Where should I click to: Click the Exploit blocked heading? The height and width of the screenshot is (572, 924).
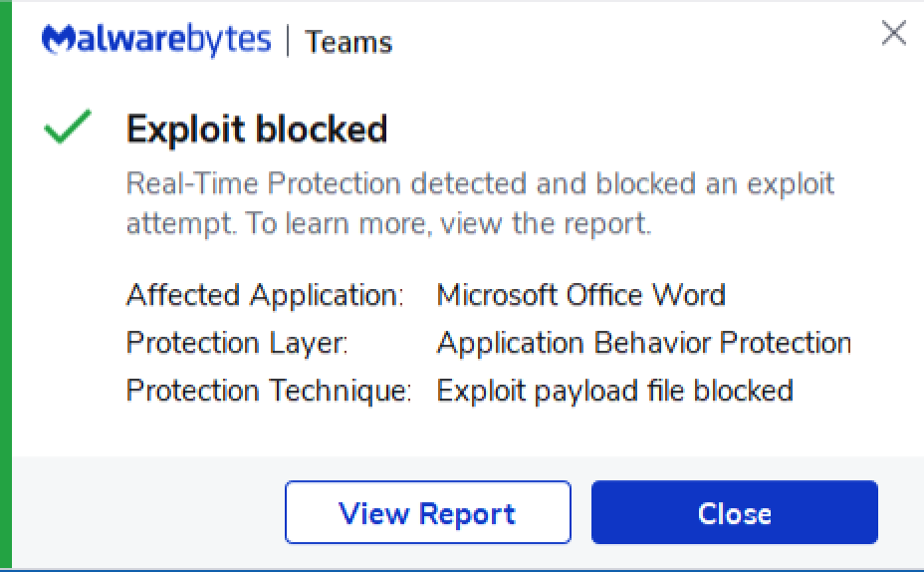tap(257, 129)
